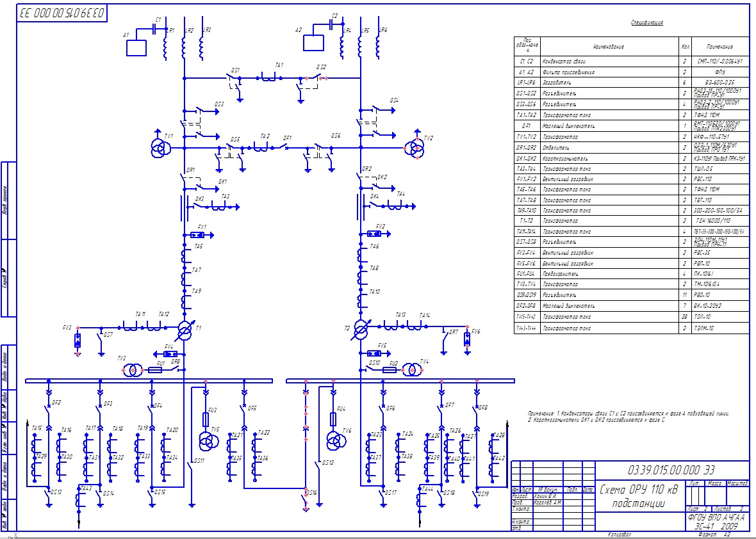Screen dimensions: 756x539
Task: Select the 'QK1-QK2' designation cell
Action: click(526, 159)
